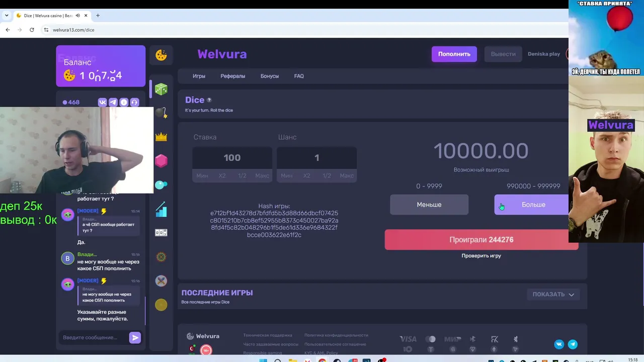Double the chance with X2 under Шанс
The width and height of the screenshot is (644, 362).
click(307, 175)
